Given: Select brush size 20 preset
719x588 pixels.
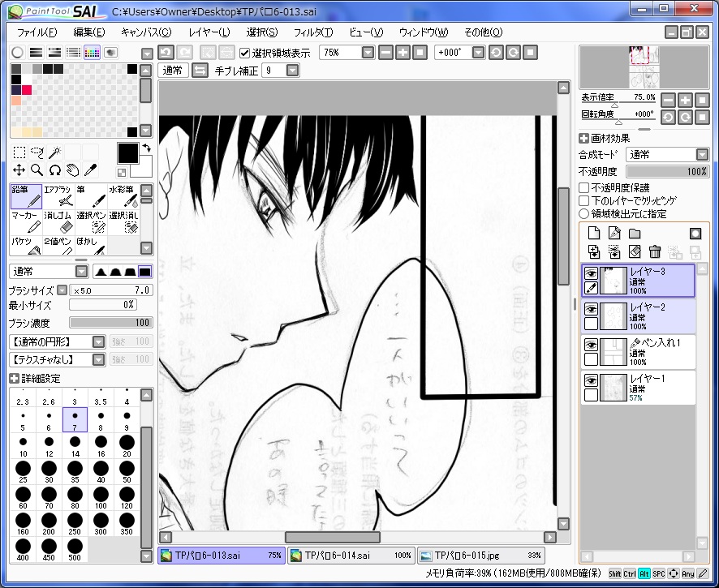Looking at the screenshot, I should (x=127, y=446).
